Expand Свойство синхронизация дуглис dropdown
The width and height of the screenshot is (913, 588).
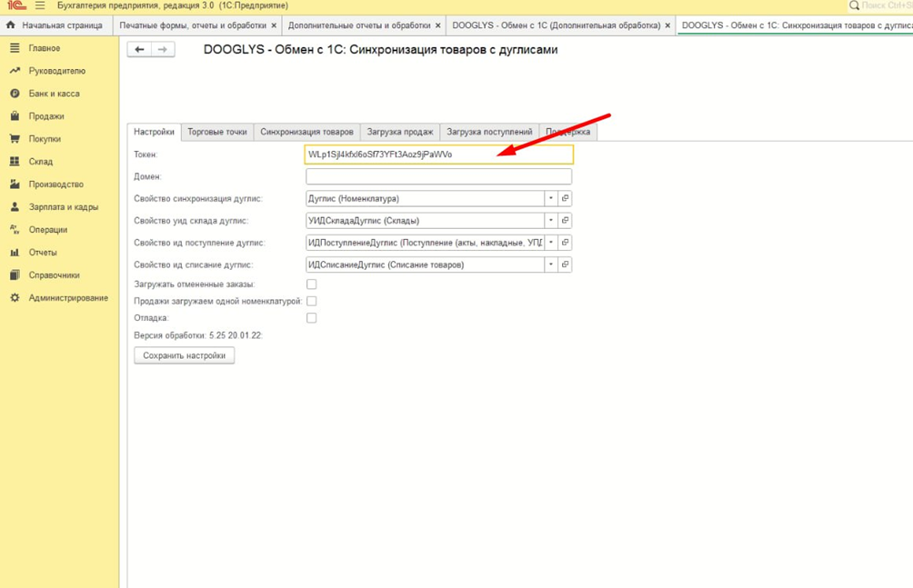(551, 198)
